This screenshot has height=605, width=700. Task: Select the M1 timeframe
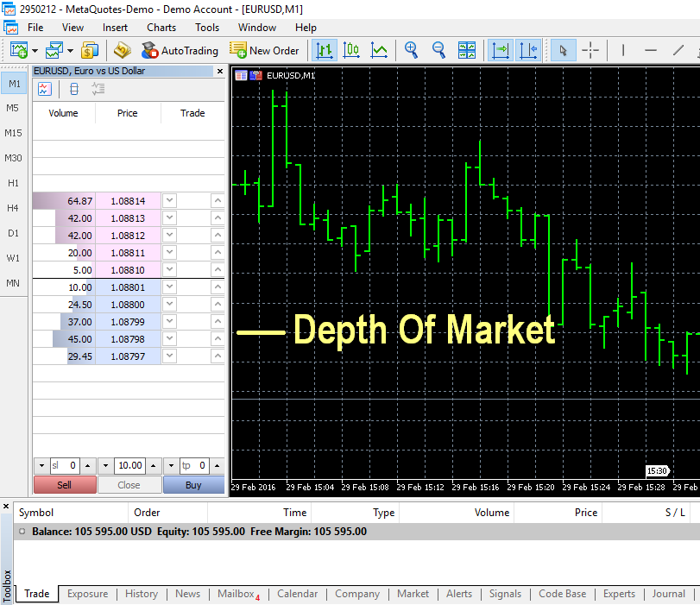(15, 84)
